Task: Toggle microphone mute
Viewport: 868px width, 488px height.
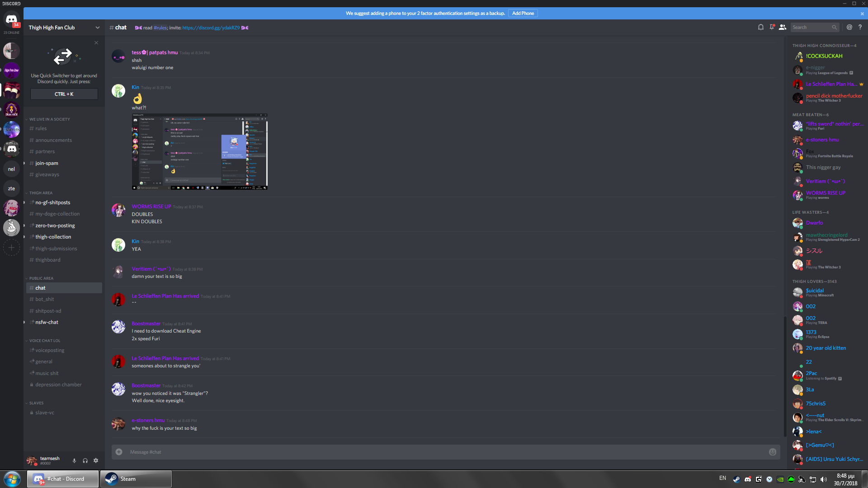Action: click(x=74, y=460)
